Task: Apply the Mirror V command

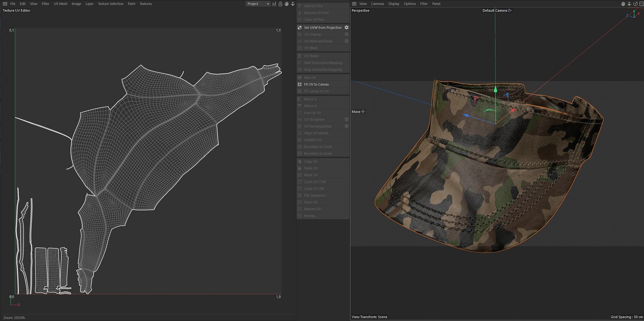Action: coord(323,106)
